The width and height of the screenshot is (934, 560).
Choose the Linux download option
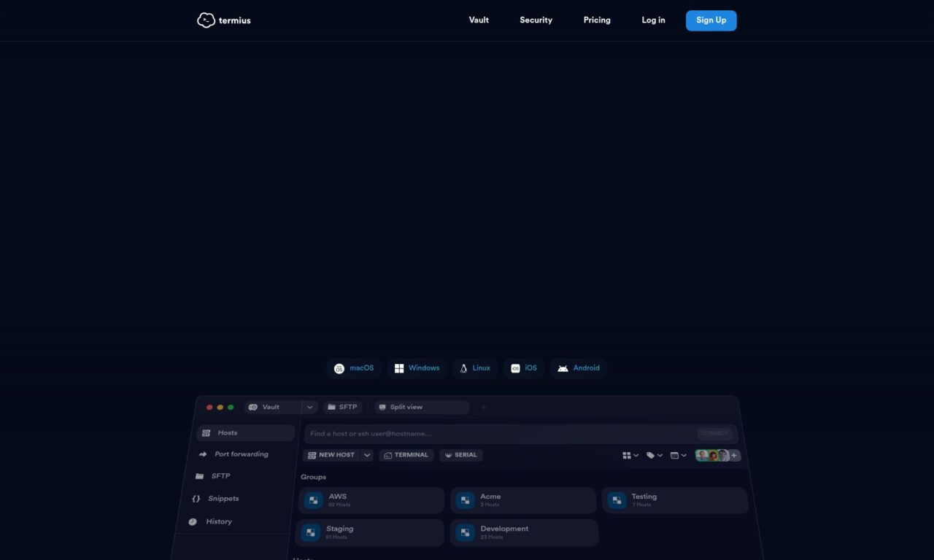point(474,368)
